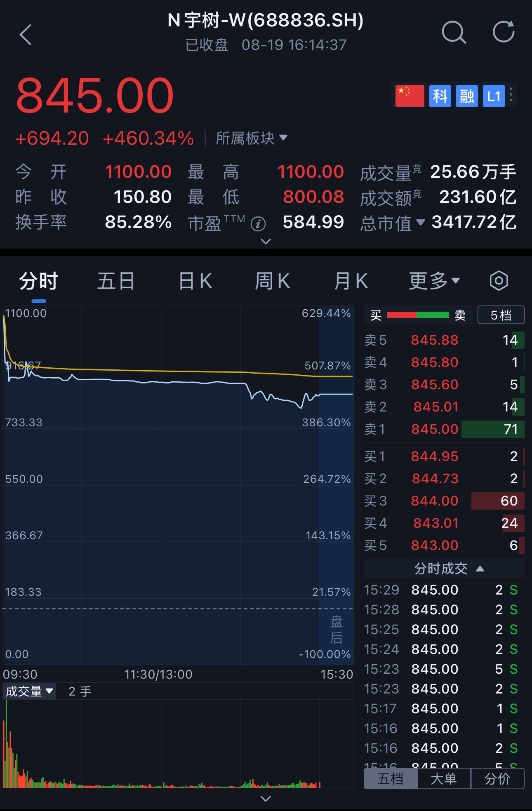Tap the 最高 1100.00 value
The image size is (532, 811).
click(x=311, y=172)
